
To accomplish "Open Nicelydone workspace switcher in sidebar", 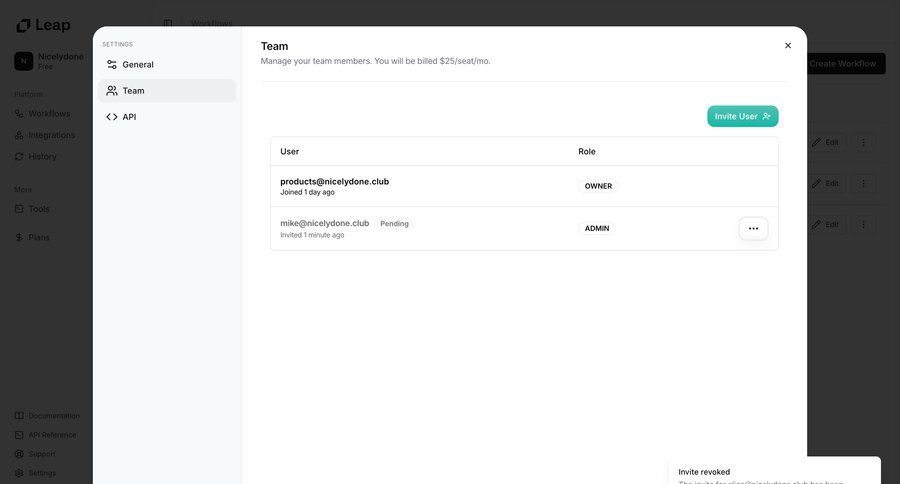I will click(x=49, y=61).
